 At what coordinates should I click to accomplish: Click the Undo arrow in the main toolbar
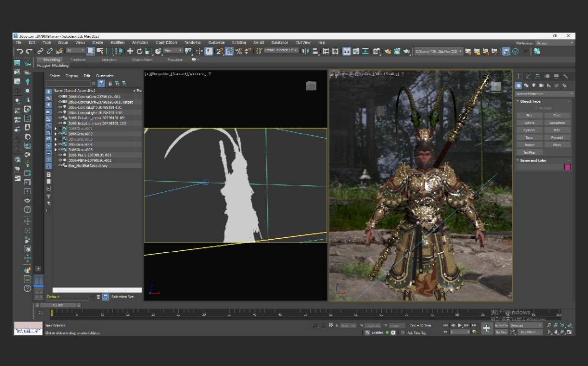pyautogui.click(x=20, y=51)
